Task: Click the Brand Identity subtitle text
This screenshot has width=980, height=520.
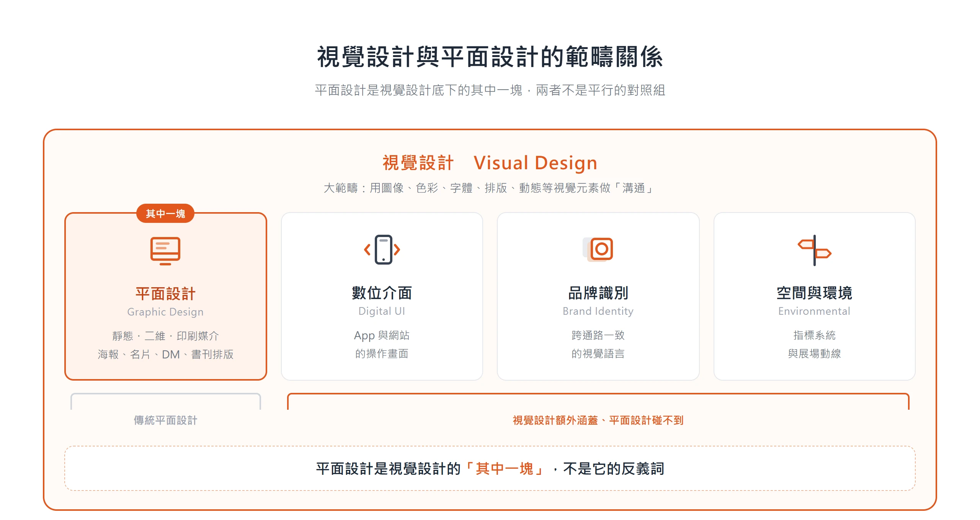Action: (x=598, y=311)
